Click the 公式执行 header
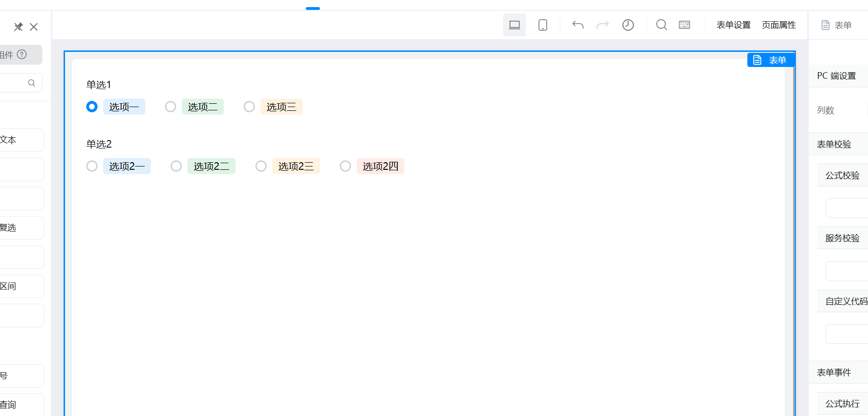868x416 pixels. [843, 404]
